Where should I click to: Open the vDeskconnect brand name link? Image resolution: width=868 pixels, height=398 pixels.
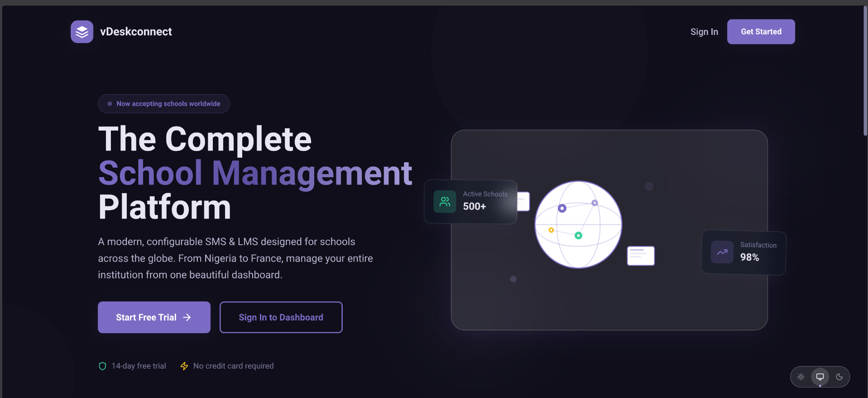click(x=136, y=32)
